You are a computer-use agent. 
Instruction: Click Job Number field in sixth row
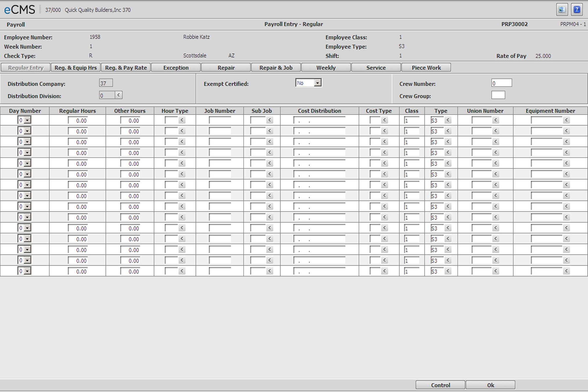coord(220,174)
